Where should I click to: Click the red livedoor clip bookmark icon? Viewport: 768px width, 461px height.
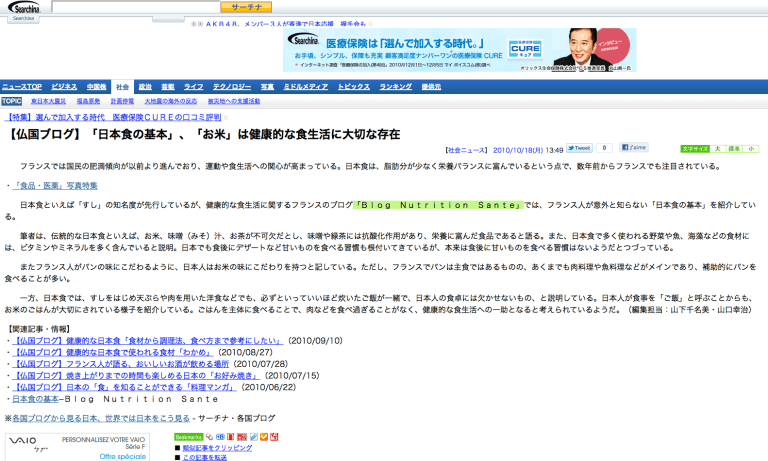coord(230,437)
